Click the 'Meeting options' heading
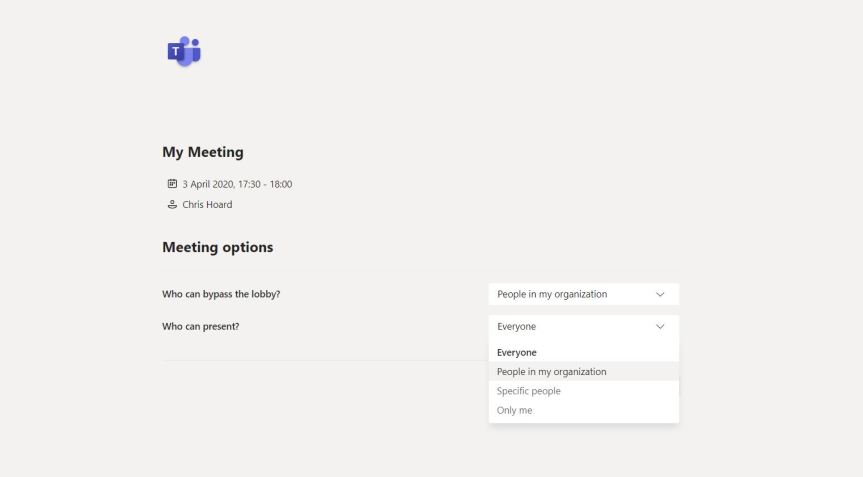Screen dimensions: 863x477 (217, 247)
